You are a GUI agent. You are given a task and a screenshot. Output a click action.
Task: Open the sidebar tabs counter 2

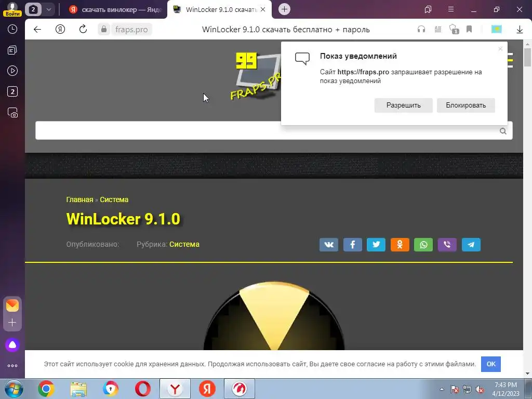point(12,91)
